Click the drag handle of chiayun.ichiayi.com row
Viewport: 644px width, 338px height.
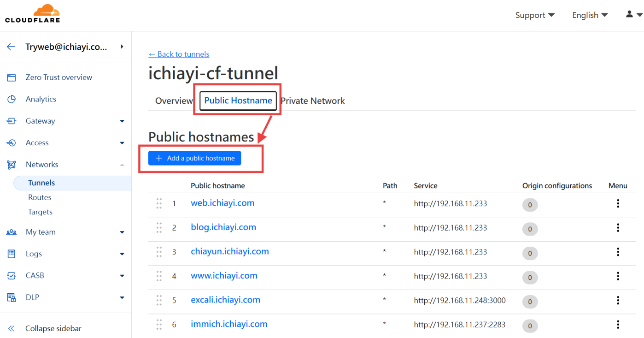coord(159,252)
